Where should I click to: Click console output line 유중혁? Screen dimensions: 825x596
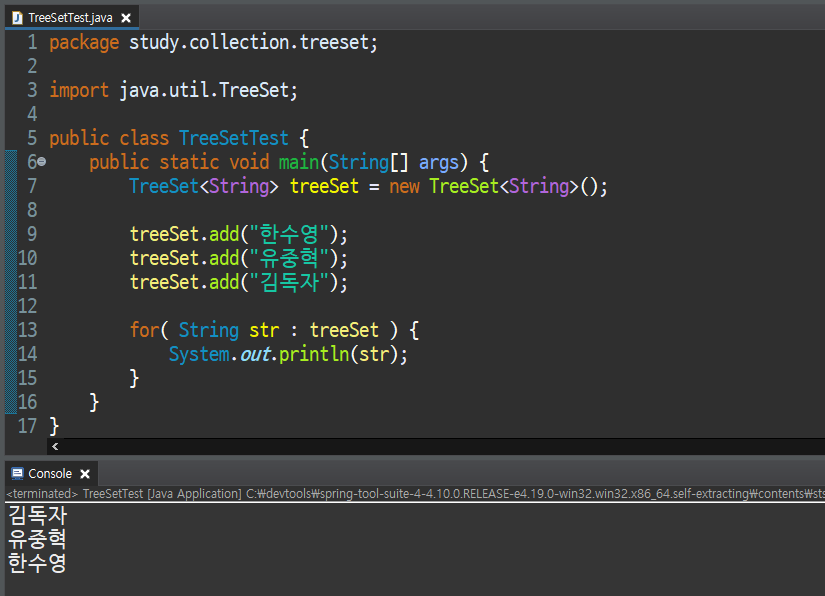[x=37, y=539]
